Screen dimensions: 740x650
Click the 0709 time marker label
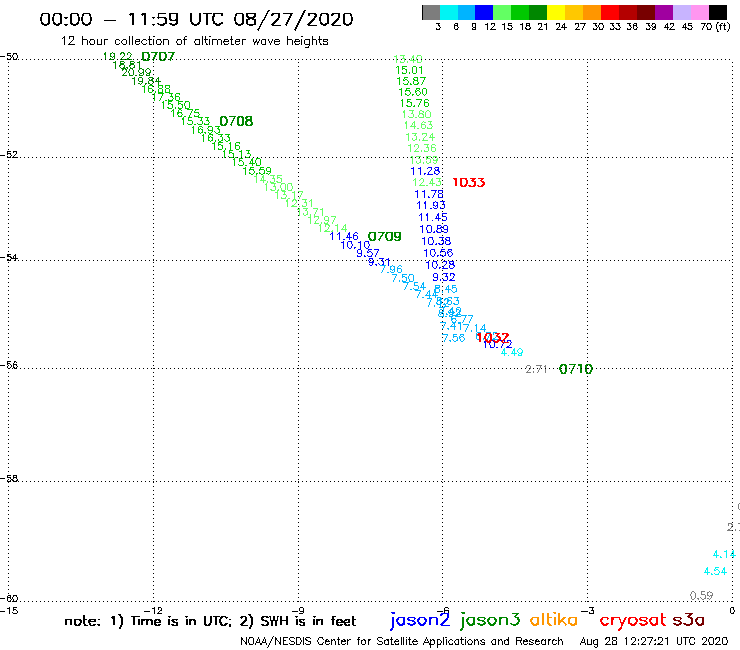385,236
